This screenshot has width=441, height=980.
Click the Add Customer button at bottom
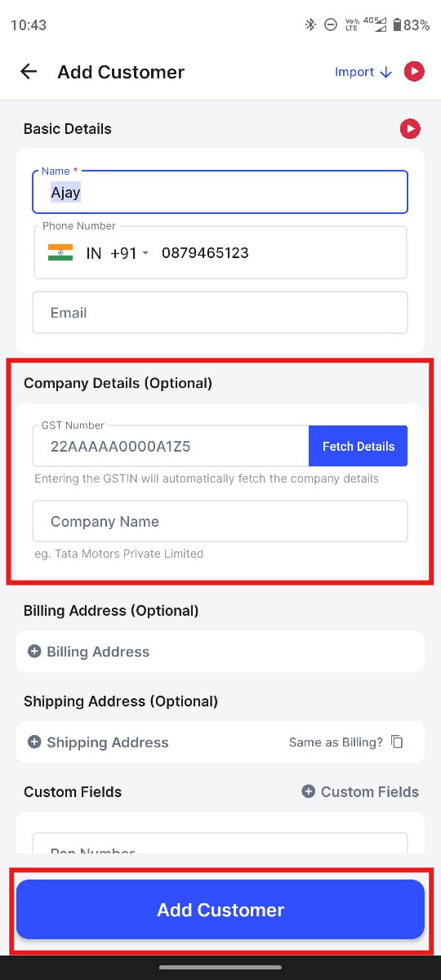click(x=220, y=910)
